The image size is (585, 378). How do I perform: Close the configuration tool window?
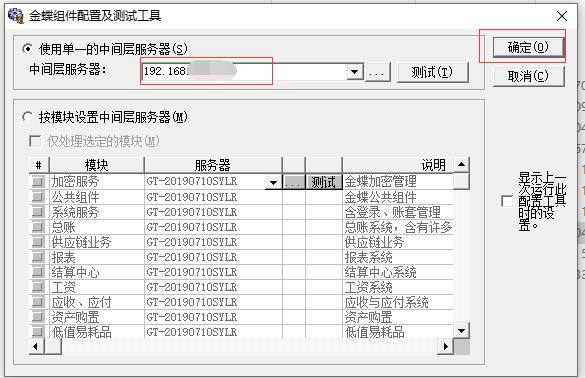click(561, 16)
